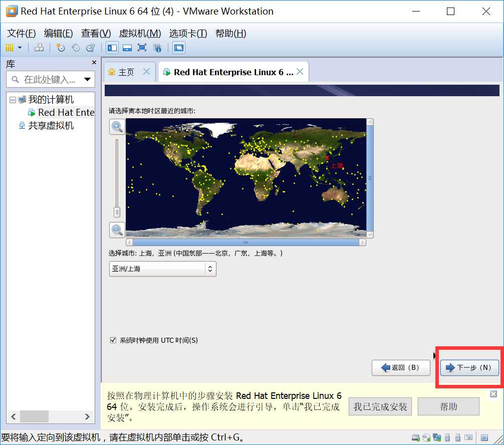Switch to Red Hat Enterprise Linux 6 tab
The height and width of the screenshot is (445, 504).
233,72
